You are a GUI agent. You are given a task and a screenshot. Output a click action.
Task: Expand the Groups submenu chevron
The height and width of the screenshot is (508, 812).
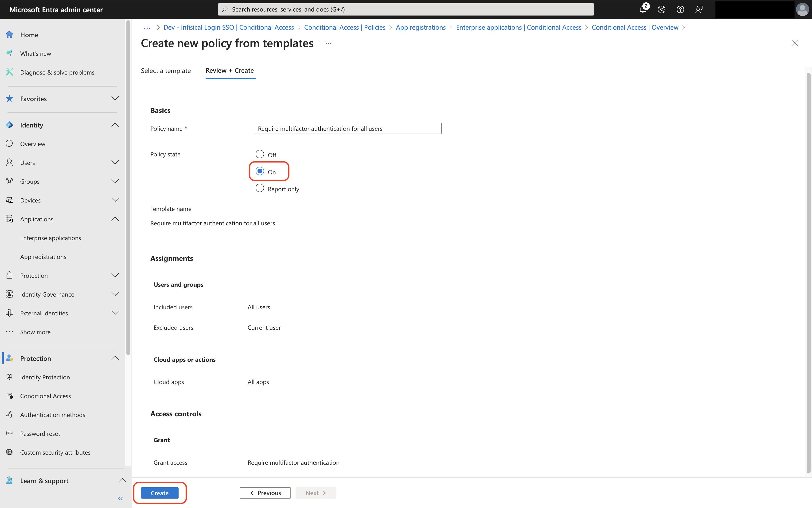115,181
